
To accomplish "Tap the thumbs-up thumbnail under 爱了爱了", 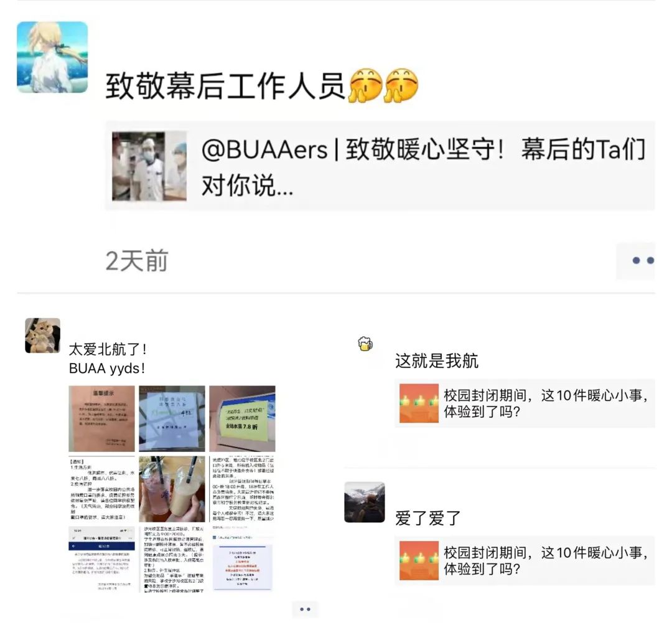I will point(419,561).
